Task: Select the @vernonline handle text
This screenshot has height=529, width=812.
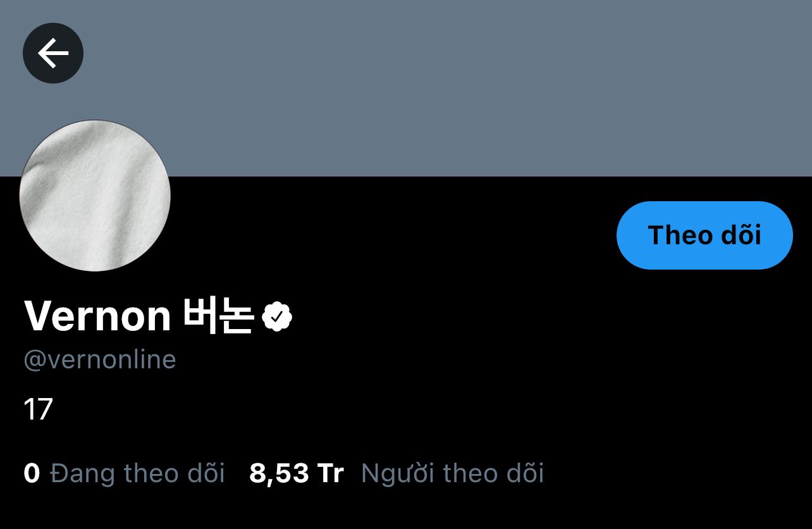Action: coord(100,359)
